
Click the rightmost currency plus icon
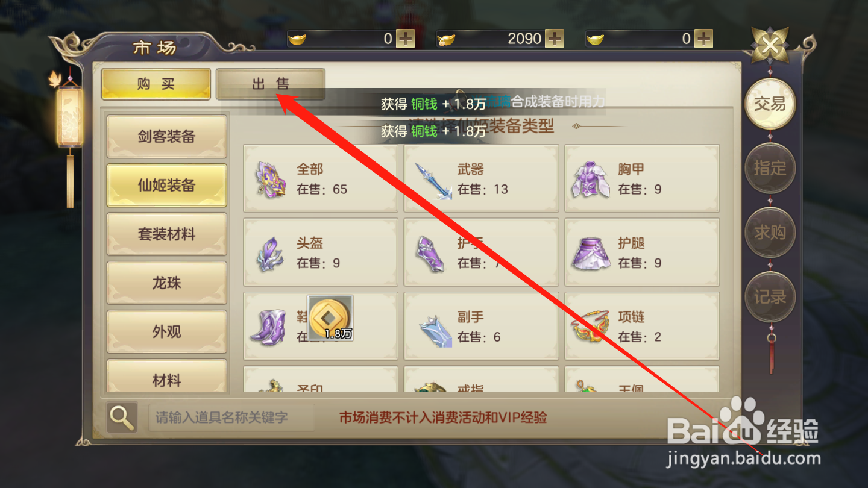(x=703, y=39)
